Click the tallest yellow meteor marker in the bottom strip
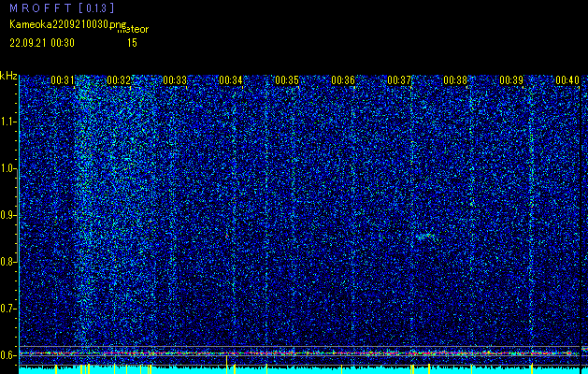The height and width of the screenshot is (374, 588). (226, 364)
